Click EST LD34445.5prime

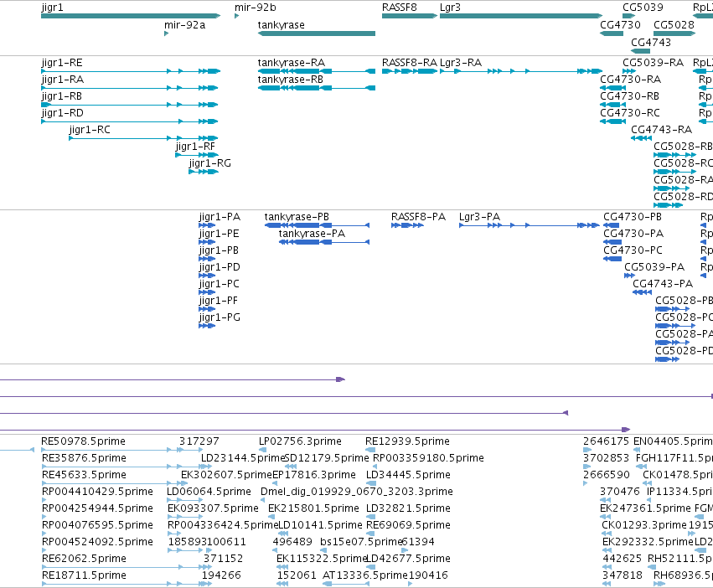coord(408,475)
